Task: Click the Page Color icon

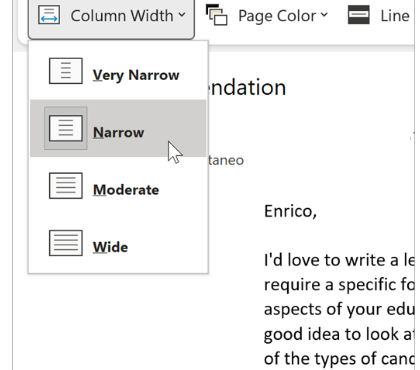Action: (x=216, y=15)
